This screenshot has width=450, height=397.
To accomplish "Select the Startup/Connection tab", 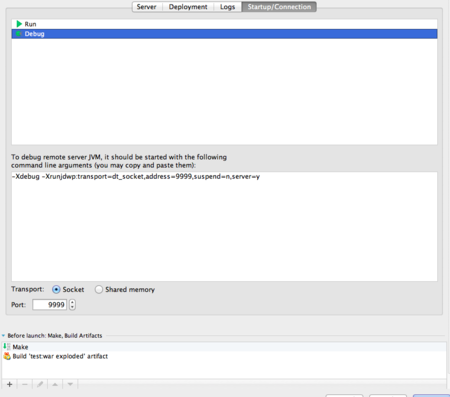I will pos(279,7).
